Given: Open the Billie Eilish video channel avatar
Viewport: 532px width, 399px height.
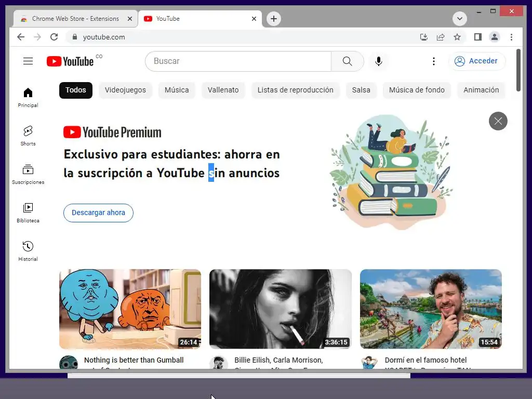Looking at the screenshot, I should click(x=219, y=362).
